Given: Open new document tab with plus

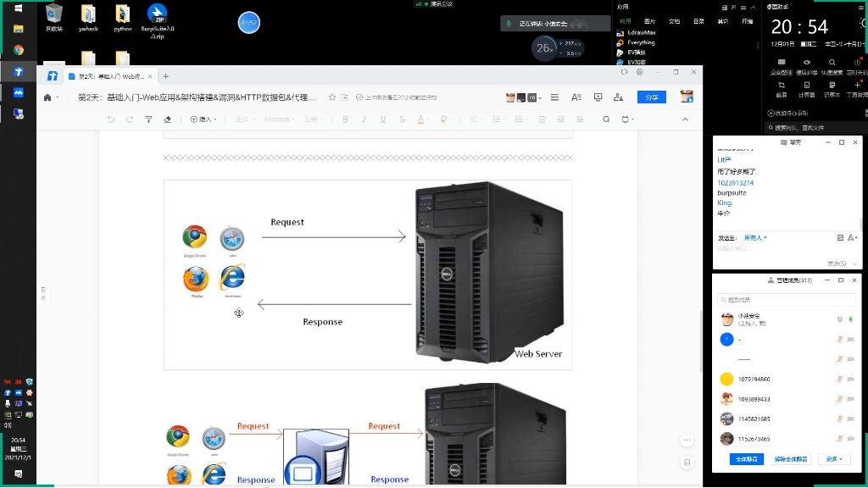Looking at the screenshot, I should coord(165,76).
